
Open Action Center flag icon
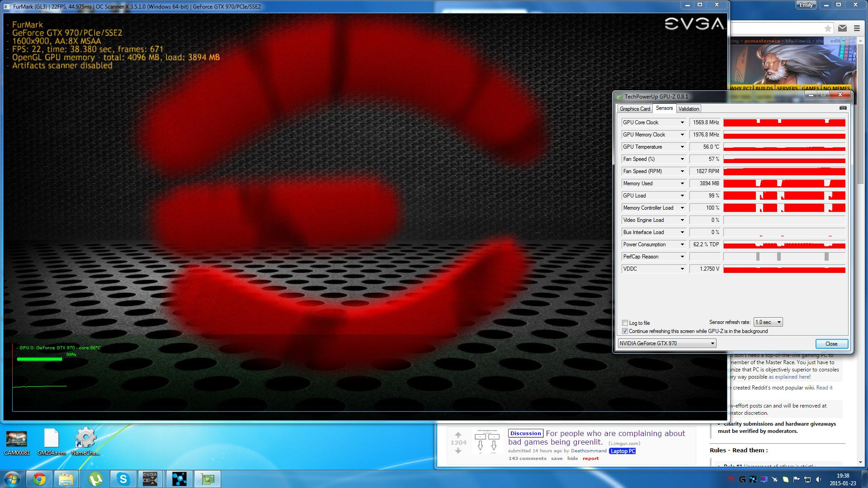click(797, 479)
